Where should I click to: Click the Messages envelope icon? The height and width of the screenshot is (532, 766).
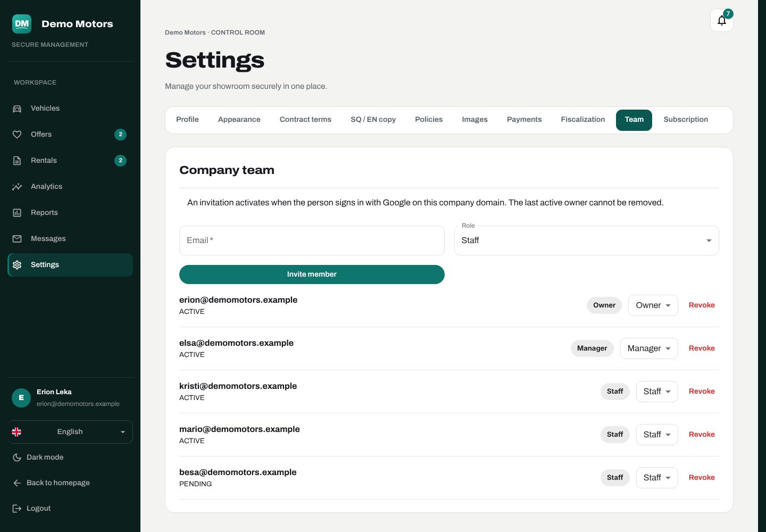17,239
